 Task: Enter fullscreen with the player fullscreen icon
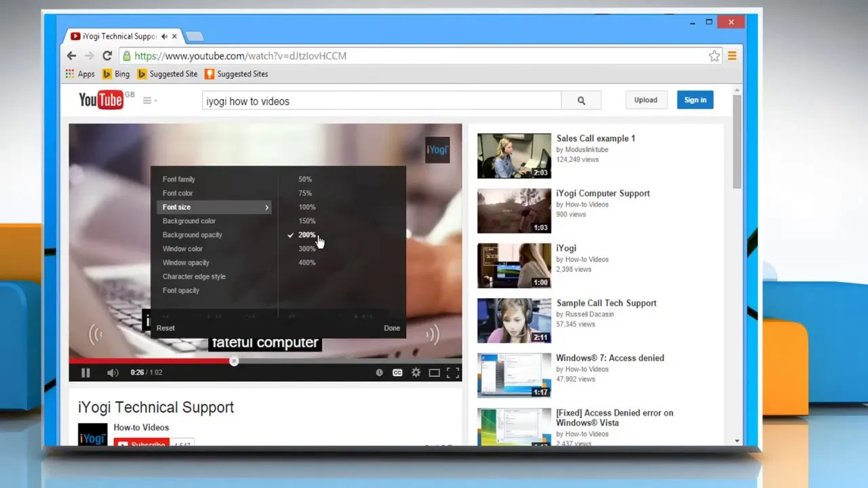(453, 372)
